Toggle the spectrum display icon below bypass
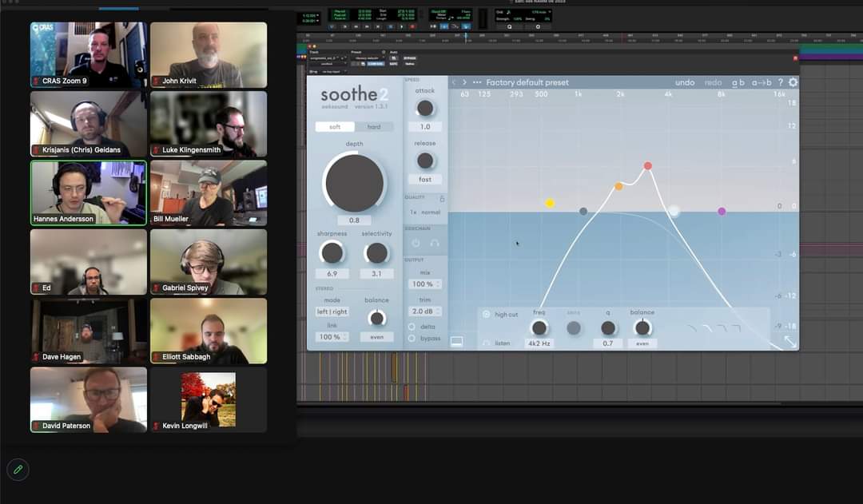 [456, 341]
